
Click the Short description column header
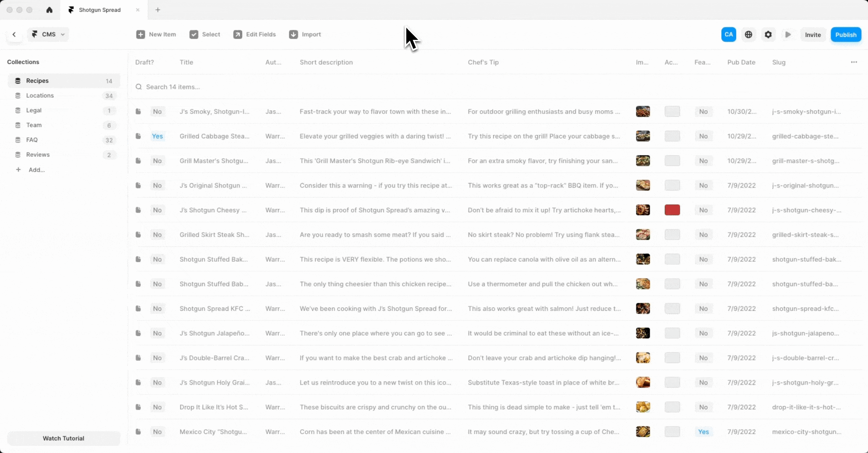326,62
